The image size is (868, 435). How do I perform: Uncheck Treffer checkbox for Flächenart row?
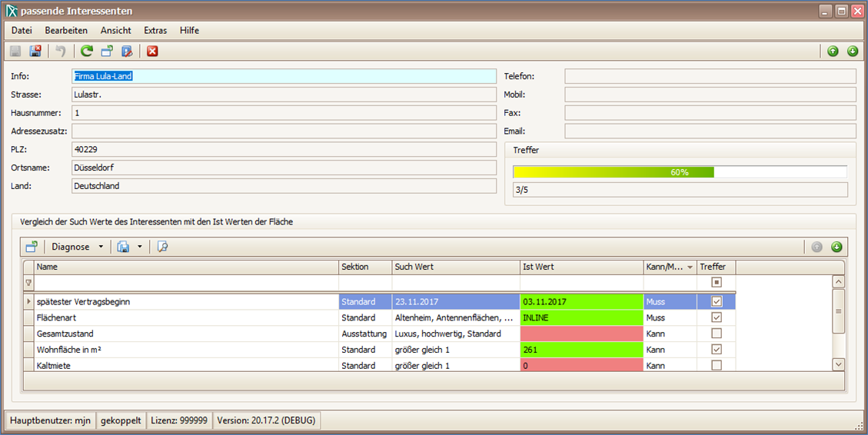coord(717,317)
